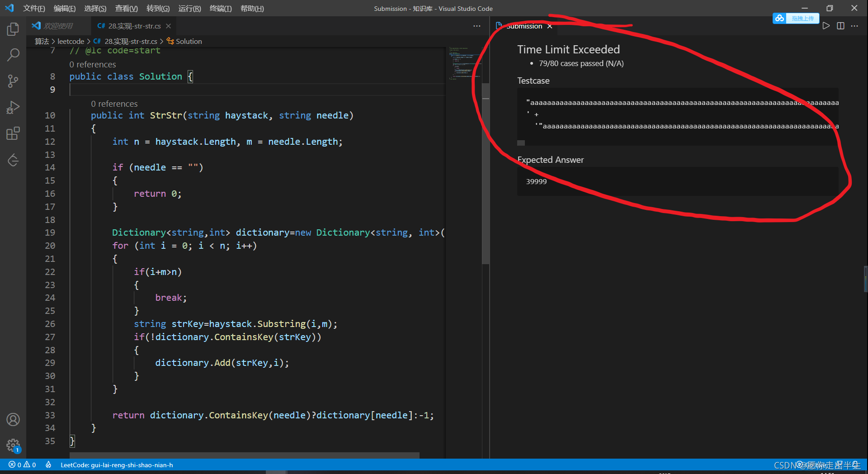Split the Submission editor to the side
The image size is (868, 474).
[x=840, y=26]
